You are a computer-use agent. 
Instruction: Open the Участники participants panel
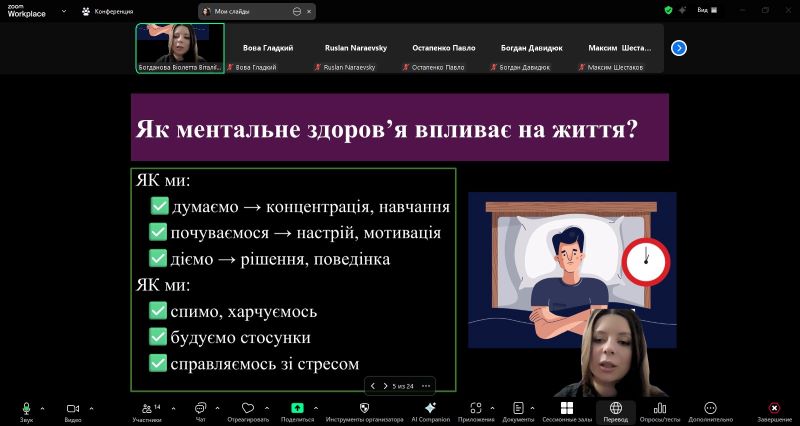click(x=147, y=408)
